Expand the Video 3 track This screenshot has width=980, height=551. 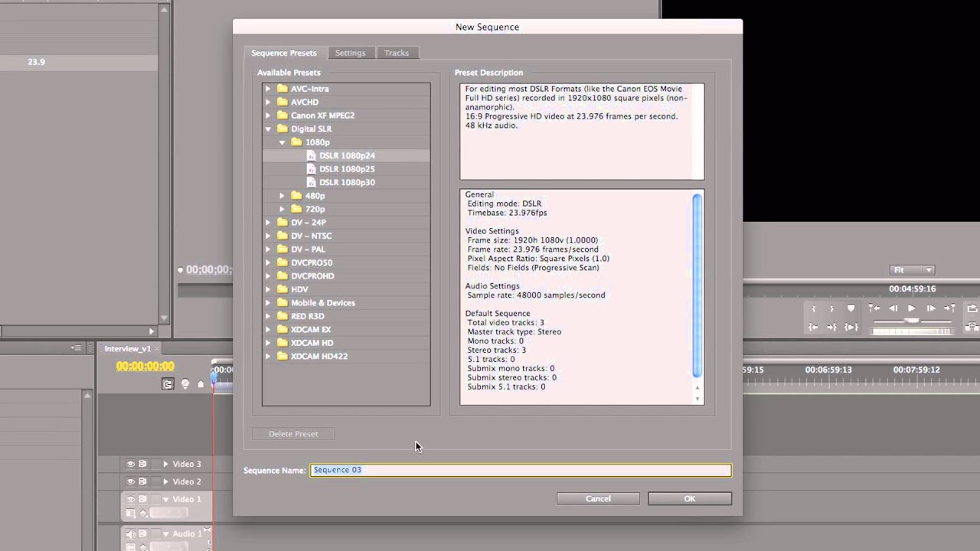(165, 464)
